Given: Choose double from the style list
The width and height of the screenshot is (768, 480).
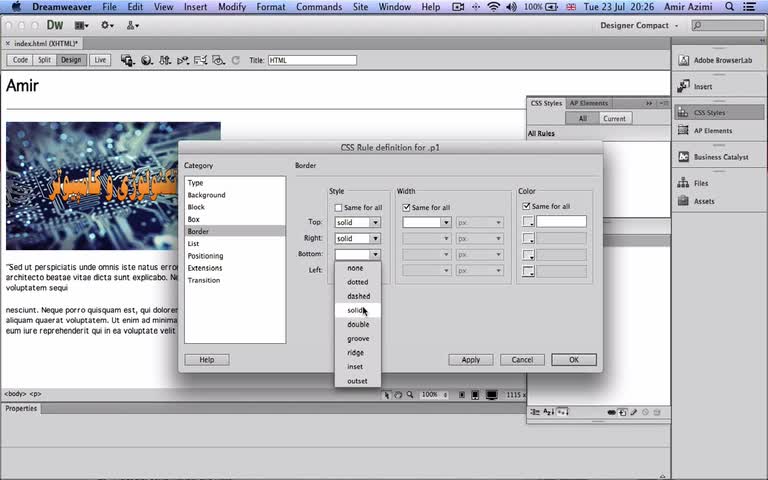Looking at the screenshot, I should [358, 325].
